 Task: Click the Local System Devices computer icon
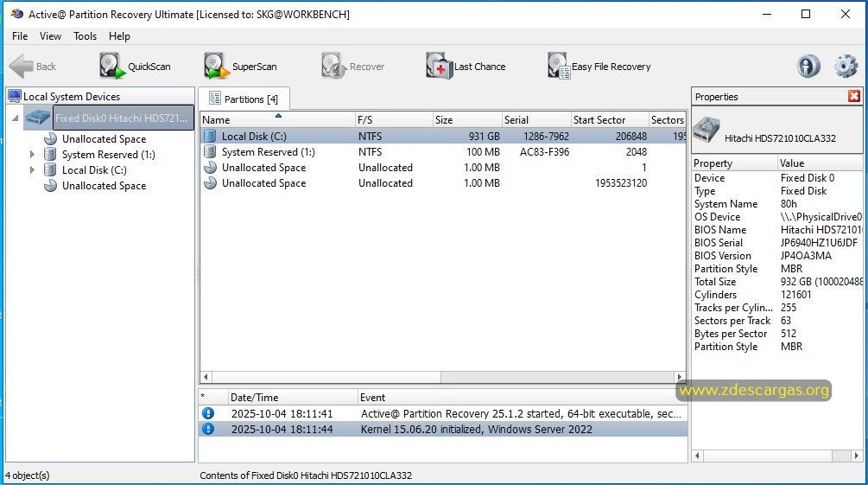(15, 96)
